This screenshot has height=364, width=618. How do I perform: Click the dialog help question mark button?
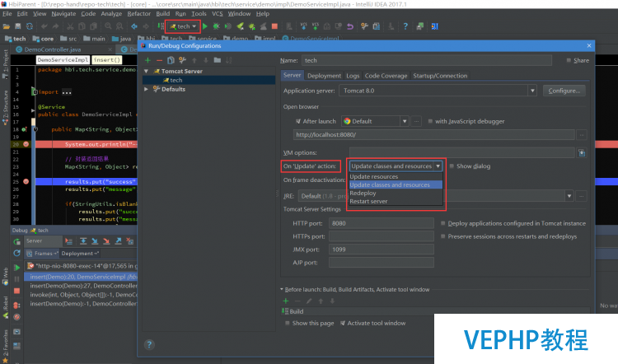tap(149, 345)
